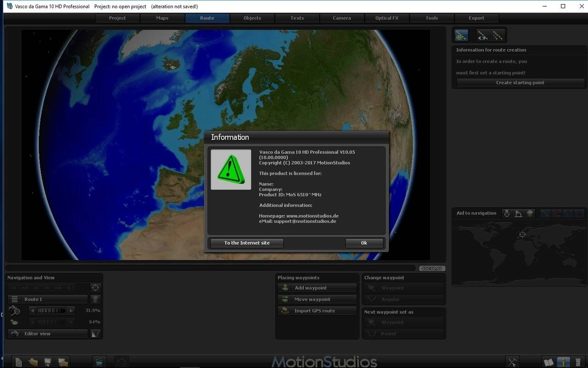The height and width of the screenshot is (368, 588).
Task: Click Add waypoint button
Action: point(317,288)
